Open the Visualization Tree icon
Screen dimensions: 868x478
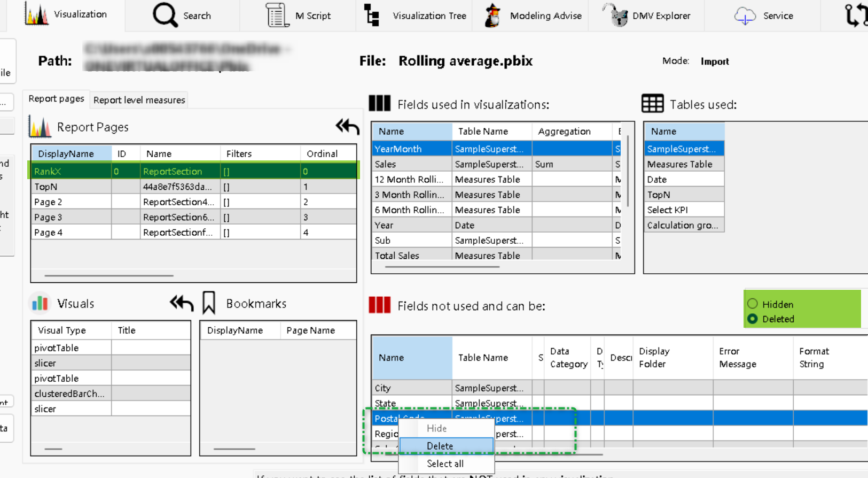[372, 15]
